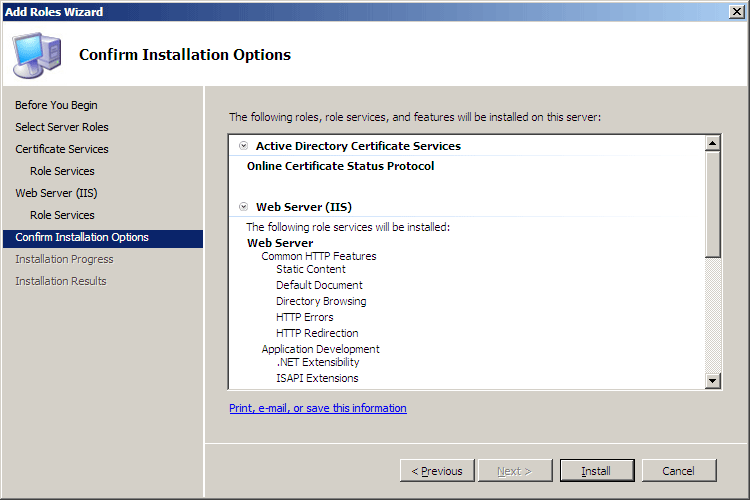The width and height of the screenshot is (750, 500).
Task: Select the Online Certificate Status Protocol entry
Action: pos(340,166)
